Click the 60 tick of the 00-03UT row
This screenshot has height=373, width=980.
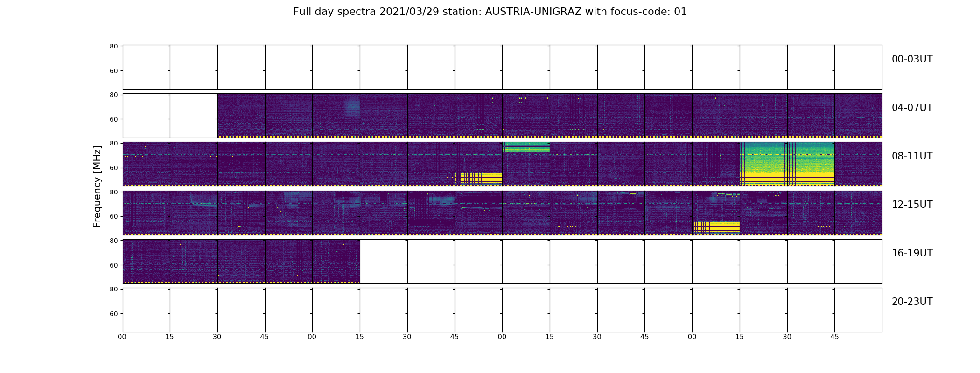[x=113, y=71]
